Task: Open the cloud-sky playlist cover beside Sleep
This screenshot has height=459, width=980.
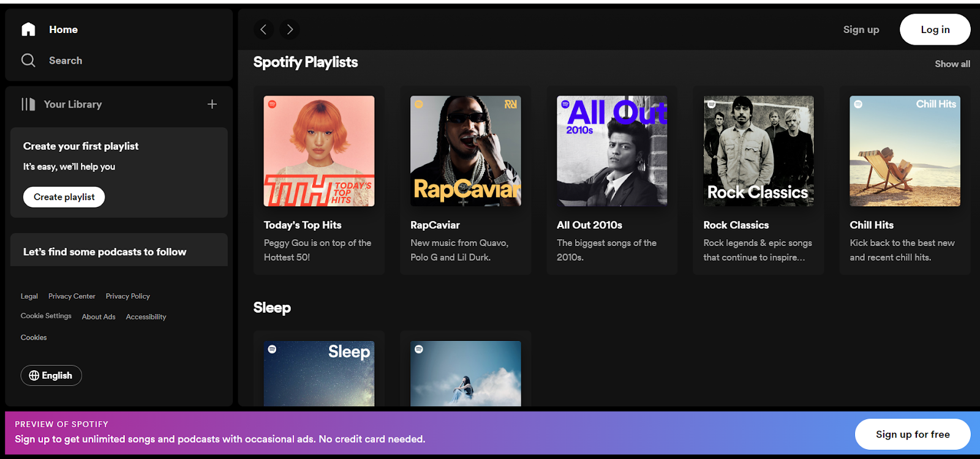Action: coord(466,373)
